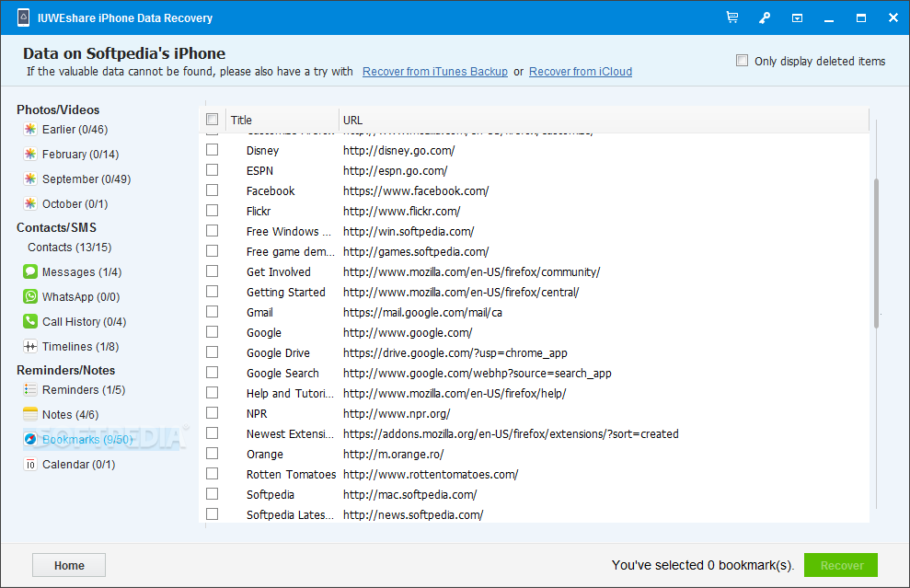The width and height of the screenshot is (910, 588).
Task: Open February (0/14) photos category
Action: (81, 155)
